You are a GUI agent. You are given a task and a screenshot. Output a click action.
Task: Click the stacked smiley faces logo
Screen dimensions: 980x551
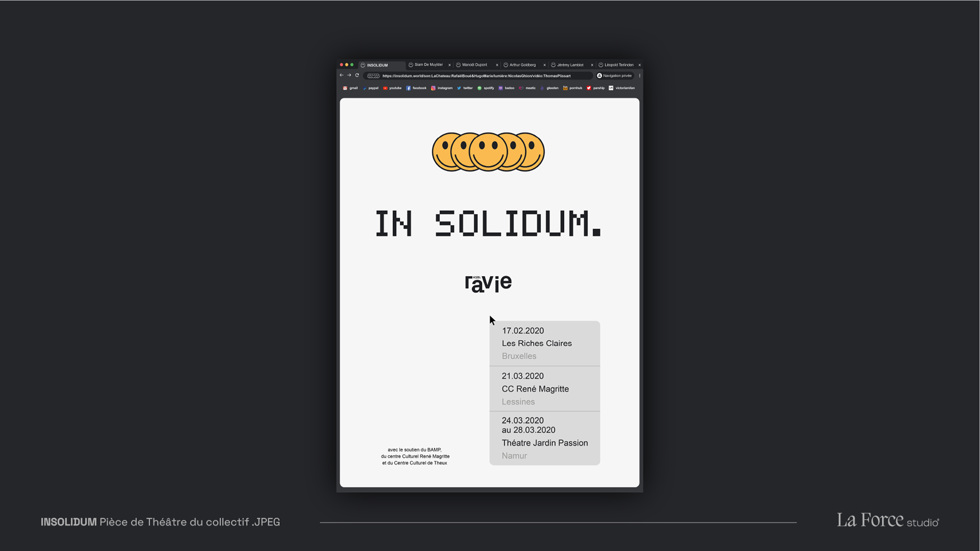pyautogui.click(x=488, y=152)
